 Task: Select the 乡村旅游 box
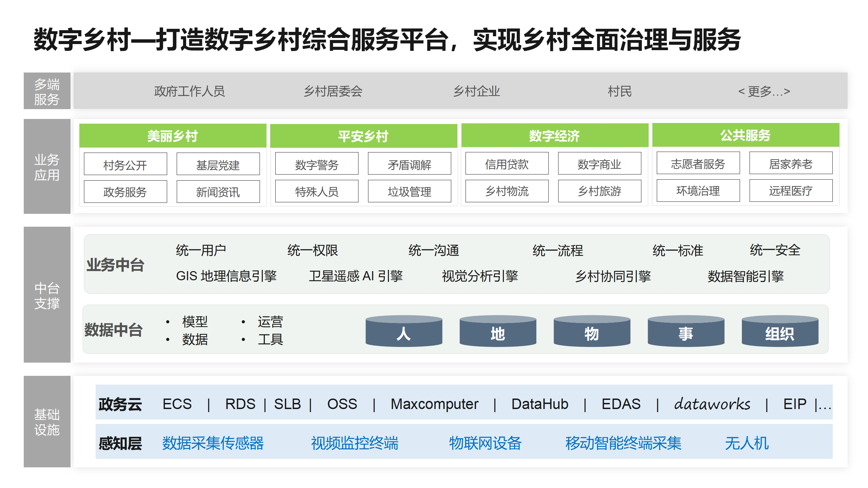599,191
